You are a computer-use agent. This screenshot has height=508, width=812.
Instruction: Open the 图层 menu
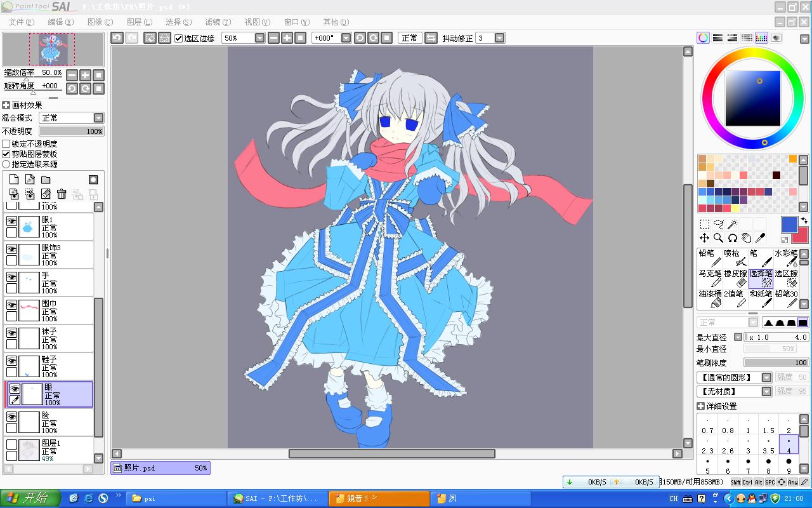pyautogui.click(x=140, y=22)
